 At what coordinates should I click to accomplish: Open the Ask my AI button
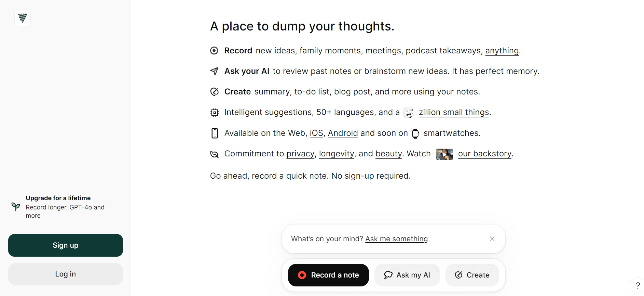(407, 275)
